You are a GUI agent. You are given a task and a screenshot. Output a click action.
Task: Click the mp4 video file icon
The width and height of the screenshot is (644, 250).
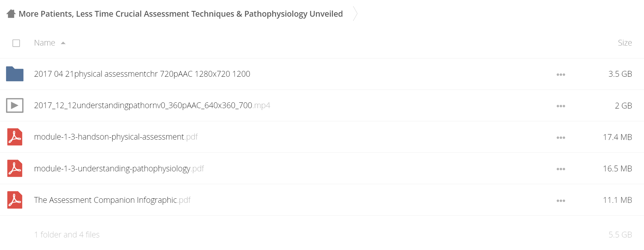coord(15,105)
